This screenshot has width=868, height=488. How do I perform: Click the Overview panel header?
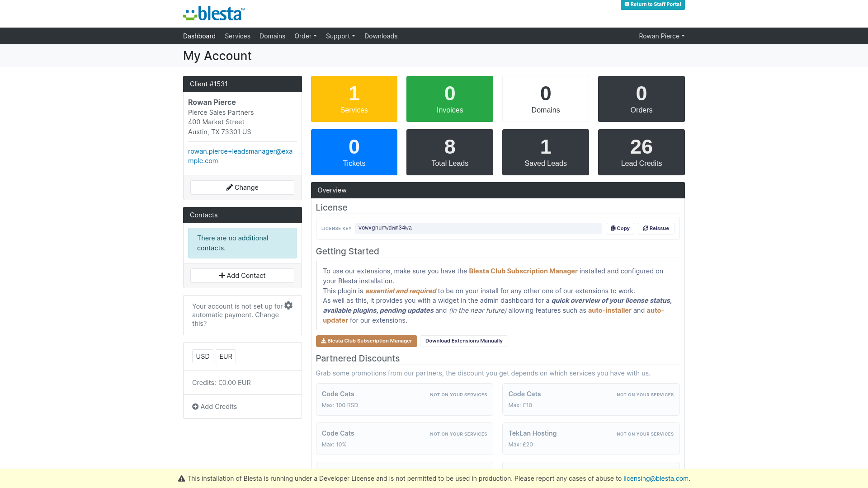[x=498, y=190]
